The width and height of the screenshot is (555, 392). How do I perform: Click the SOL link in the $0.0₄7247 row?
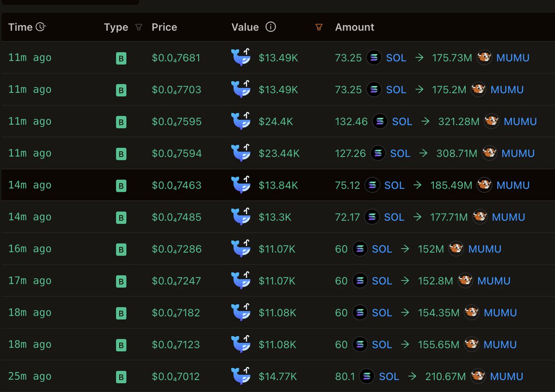pyautogui.click(x=382, y=281)
